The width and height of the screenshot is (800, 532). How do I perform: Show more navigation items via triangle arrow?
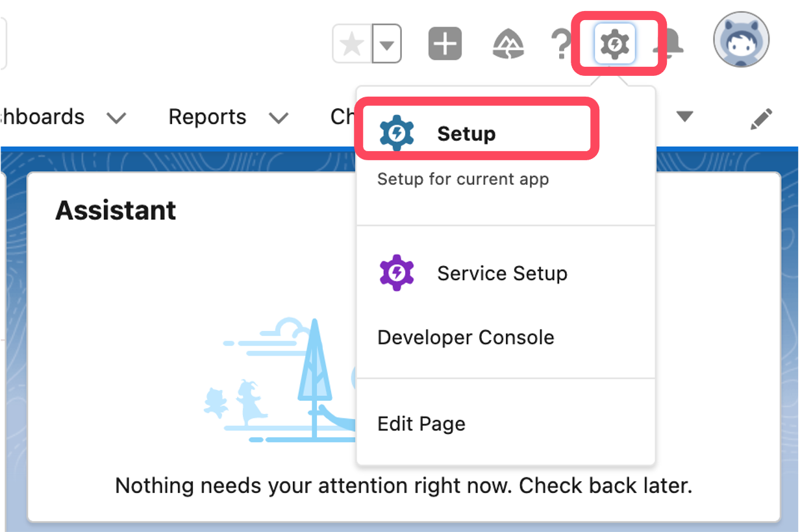[684, 117]
